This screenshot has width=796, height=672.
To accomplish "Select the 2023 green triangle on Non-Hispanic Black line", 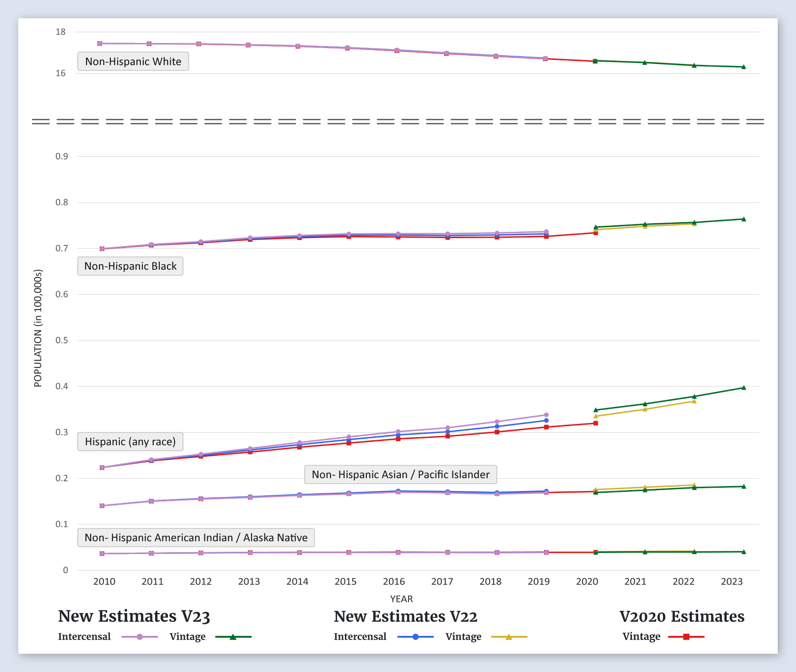I will click(743, 219).
